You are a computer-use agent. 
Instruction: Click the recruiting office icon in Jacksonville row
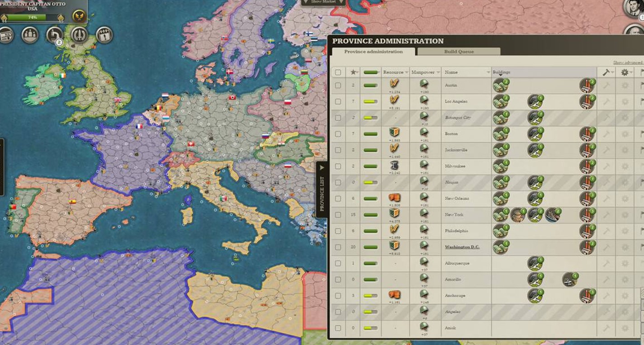[500, 150]
